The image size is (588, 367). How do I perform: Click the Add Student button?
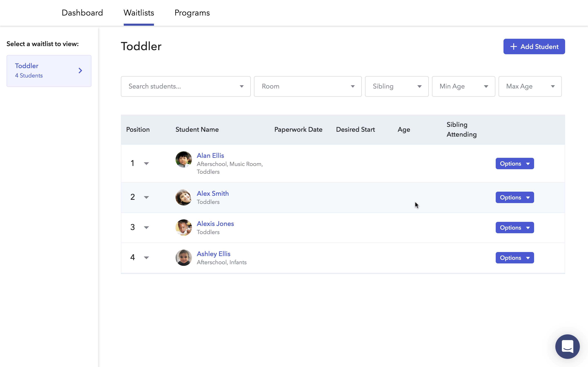(534, 46)
